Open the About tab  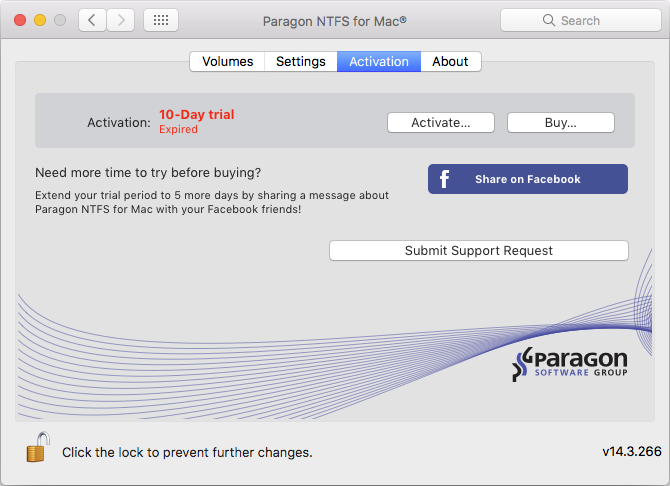[450, 62]
